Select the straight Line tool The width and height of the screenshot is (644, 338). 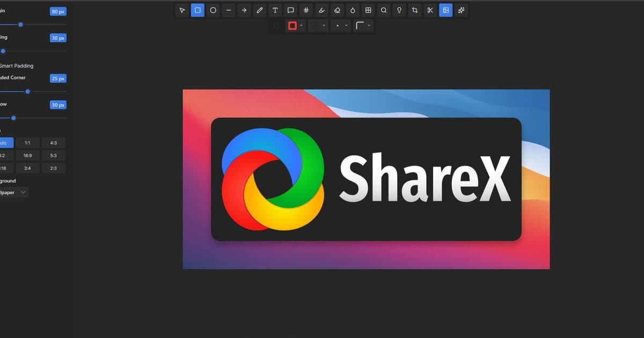tap(229, 10)
